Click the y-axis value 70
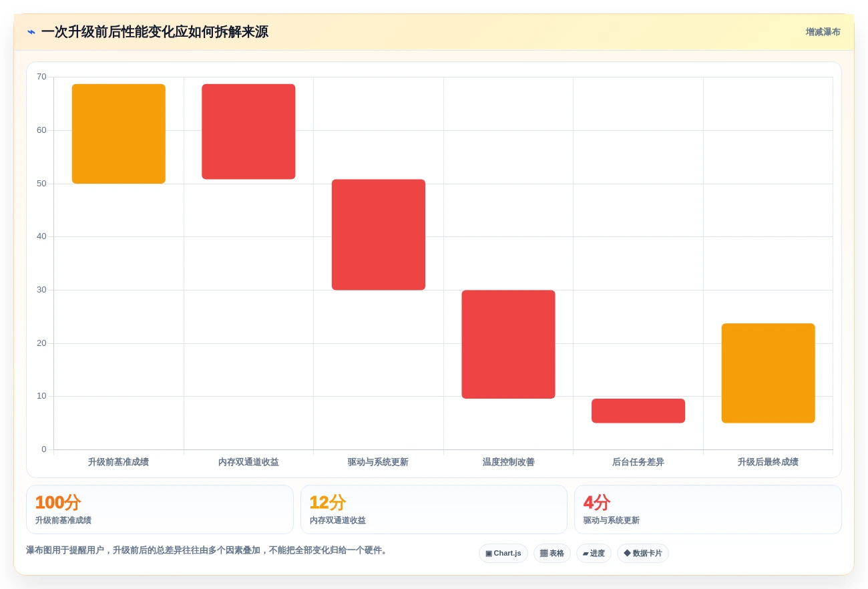 [x=41, y=77]
